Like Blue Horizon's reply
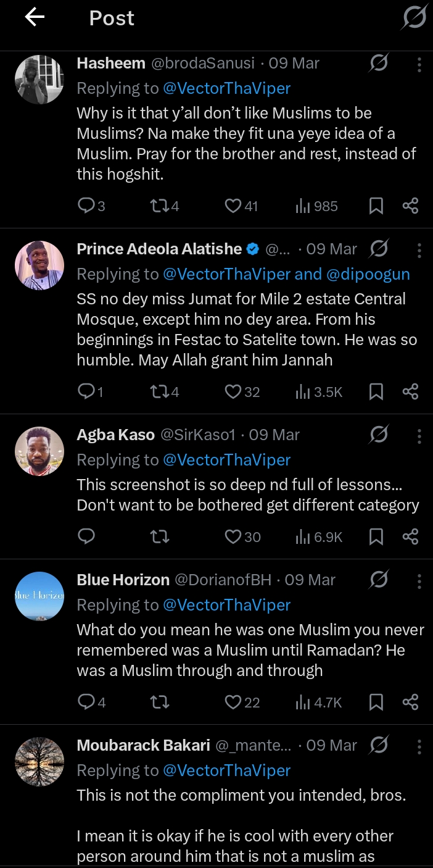 [x=233, y=702]
